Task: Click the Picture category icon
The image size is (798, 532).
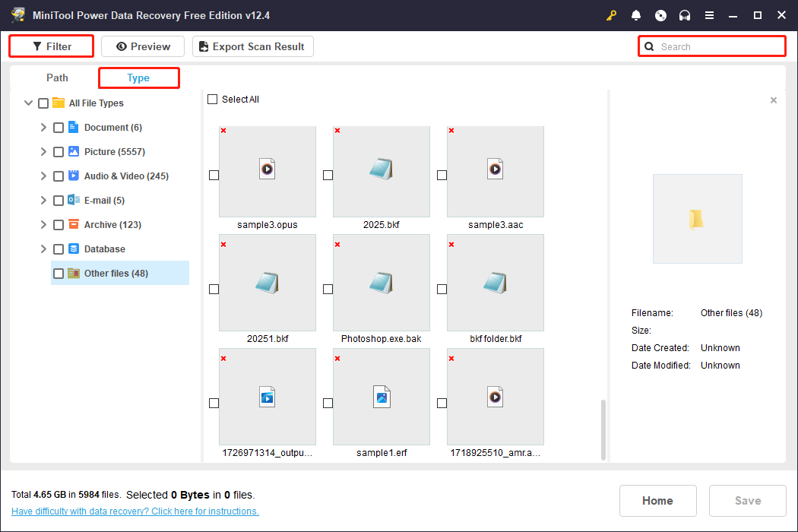Action: click(x=74, y=151)
